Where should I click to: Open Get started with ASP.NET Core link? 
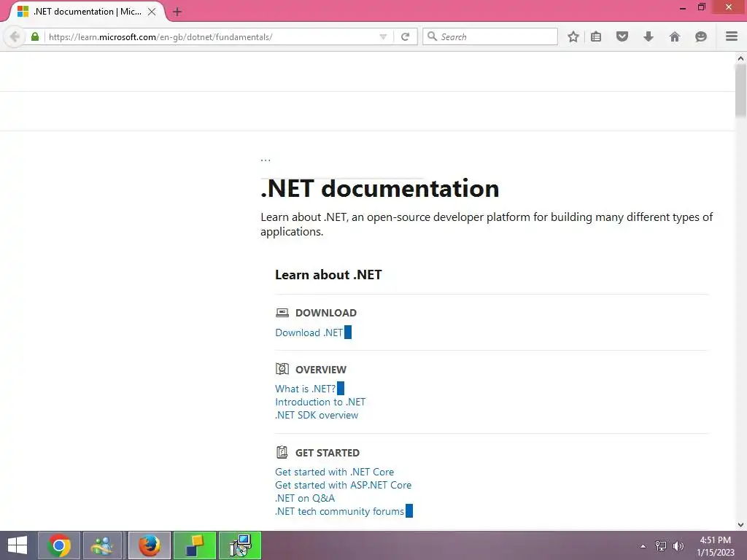pos(343,485)
